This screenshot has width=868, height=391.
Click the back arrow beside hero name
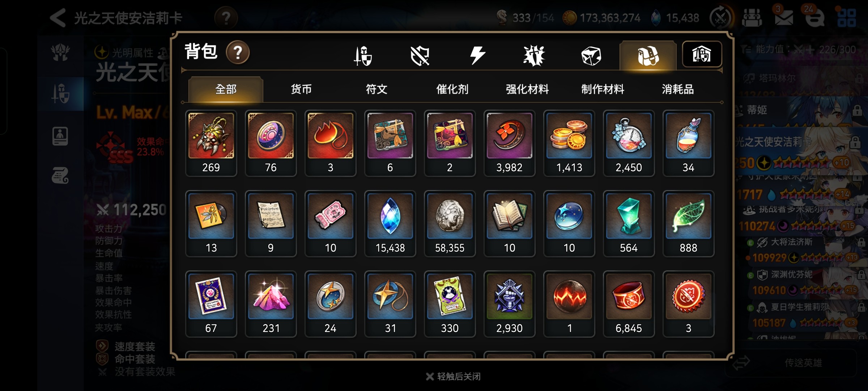58,17
